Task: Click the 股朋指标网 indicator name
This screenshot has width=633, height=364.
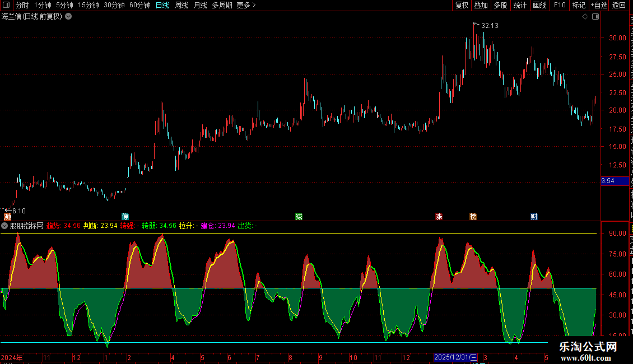Action: (x=27, y=226)
